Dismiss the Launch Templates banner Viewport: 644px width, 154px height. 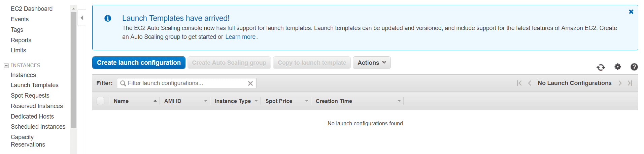pyautogui.click(x=631, y=11)
